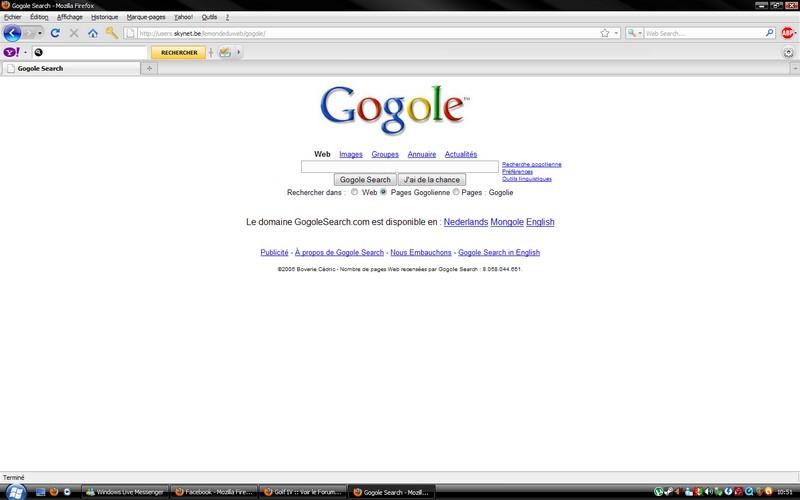
Task: Open the Fichier menu
Action: click(x=13, y=17)
